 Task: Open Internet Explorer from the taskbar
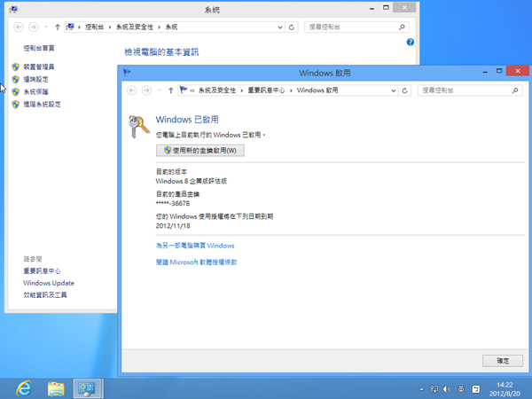point(24,387)
